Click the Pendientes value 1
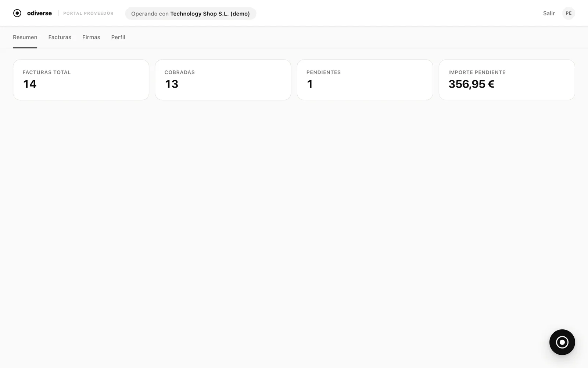Image resolution: width=588 pixels, height=368 pixels. [310, 84]
